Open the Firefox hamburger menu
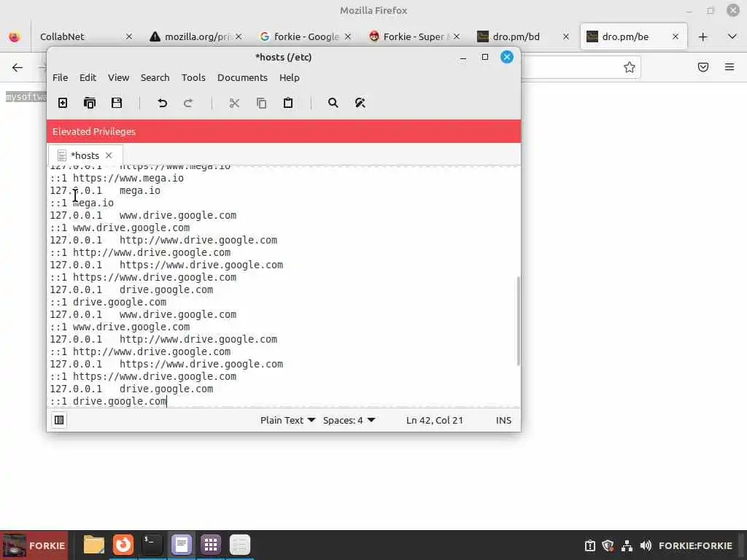Viewport: 747px width, 560px height. 729,67
